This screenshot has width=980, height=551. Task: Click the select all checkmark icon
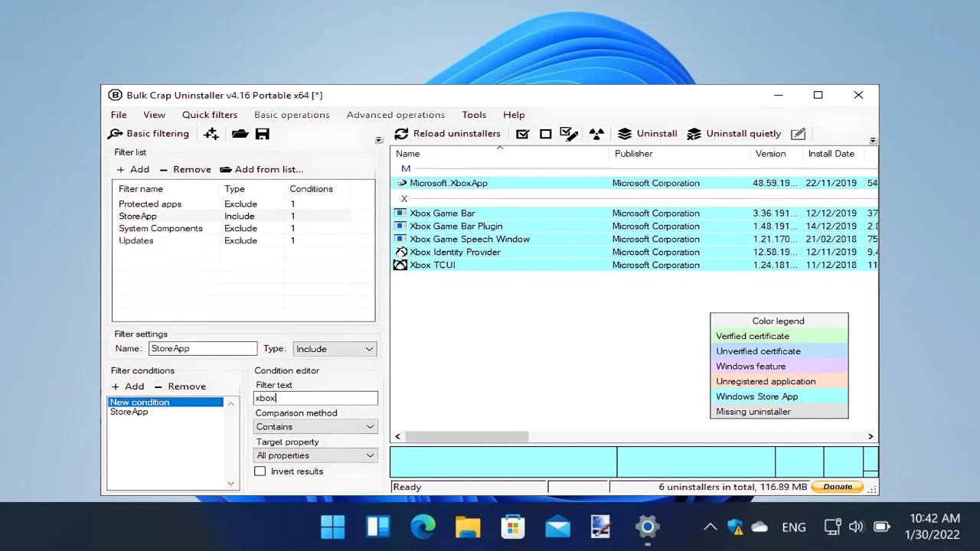click(x=523, y=134)
